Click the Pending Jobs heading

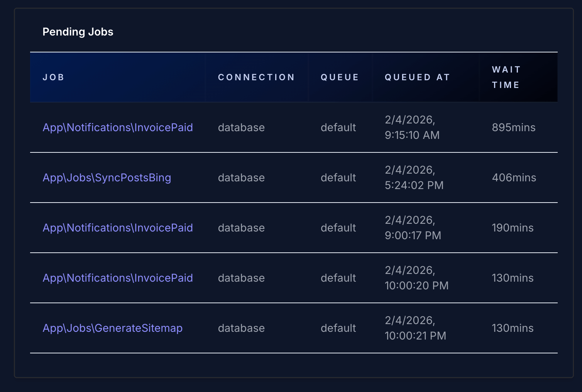[x=78, y=32]
